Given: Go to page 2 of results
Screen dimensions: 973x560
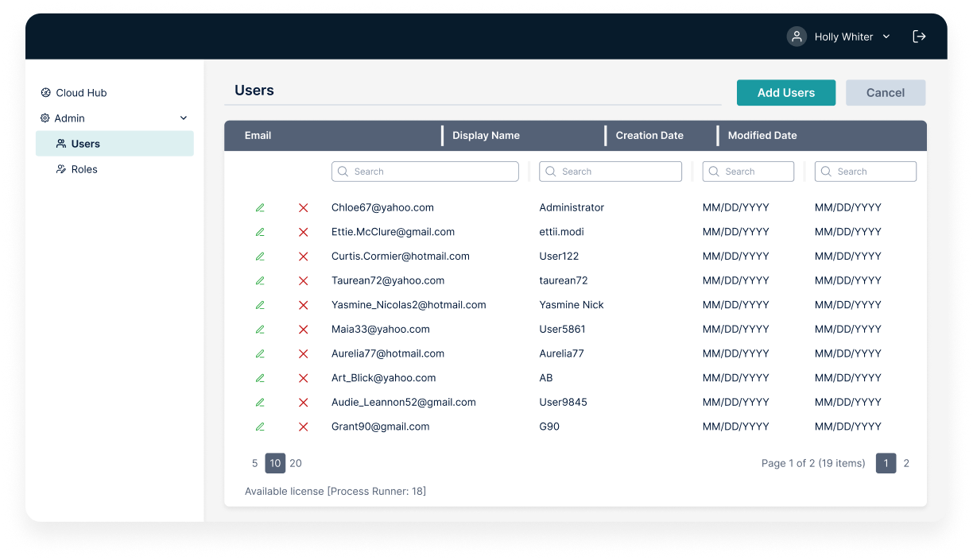Looking at the screenshot, I should [x=906, y=463].
